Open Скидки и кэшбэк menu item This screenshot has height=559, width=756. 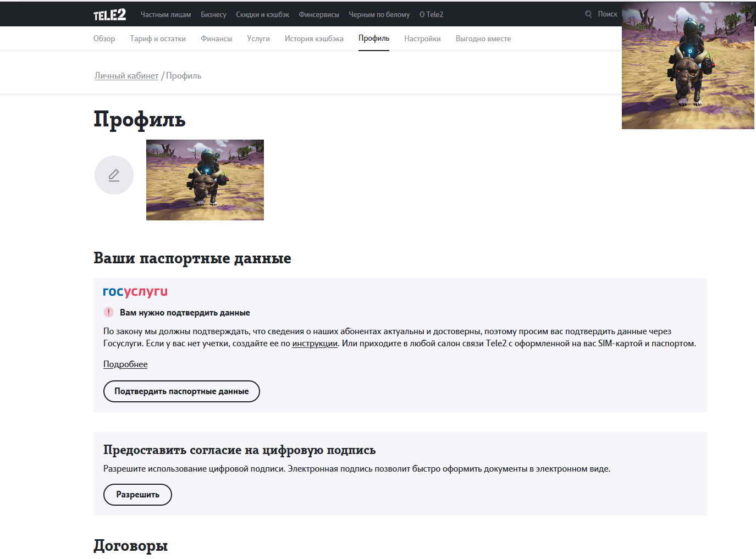click(262, 14)
